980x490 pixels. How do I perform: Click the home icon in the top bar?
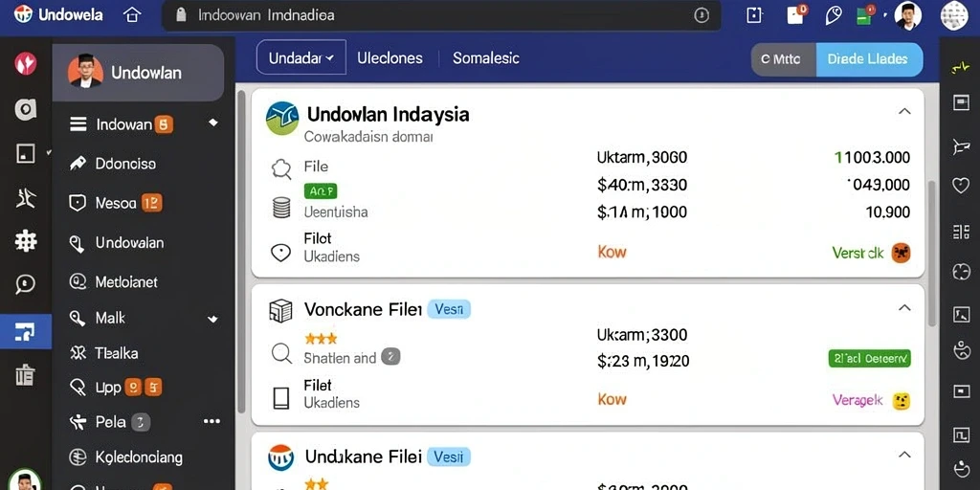[x=132, y=15]
